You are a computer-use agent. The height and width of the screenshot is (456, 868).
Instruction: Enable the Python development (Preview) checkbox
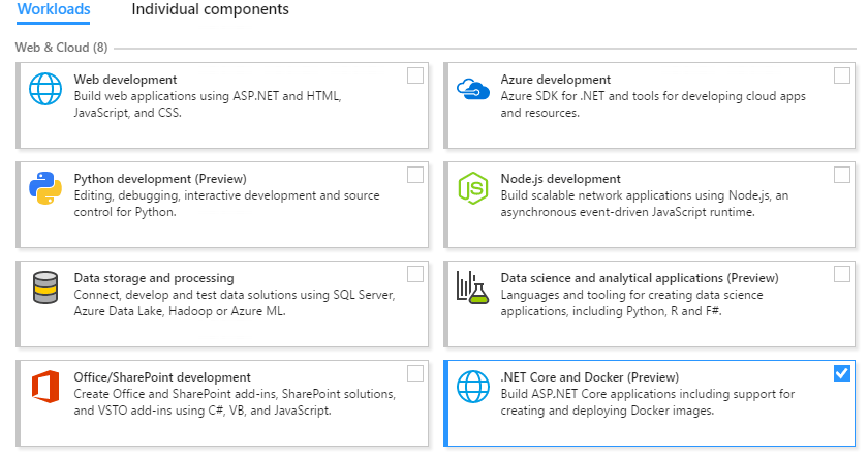click(x=415, y=175)
